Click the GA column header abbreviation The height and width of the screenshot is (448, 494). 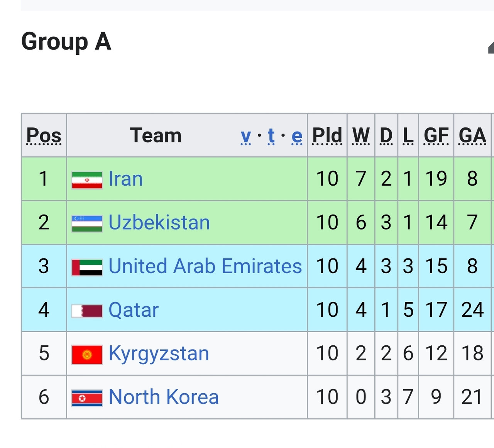coord(472,136)
